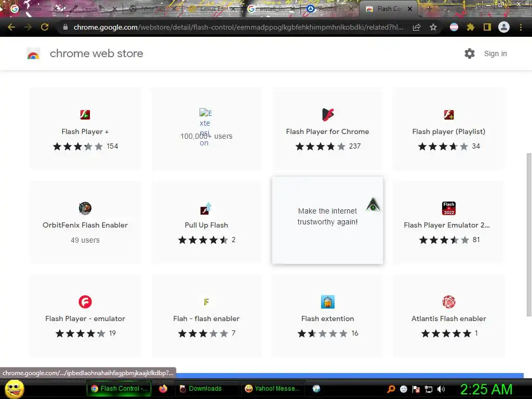The image size is (532, 399).
Task: Open Flash Player - emulator title
Action: click(85, 318)
